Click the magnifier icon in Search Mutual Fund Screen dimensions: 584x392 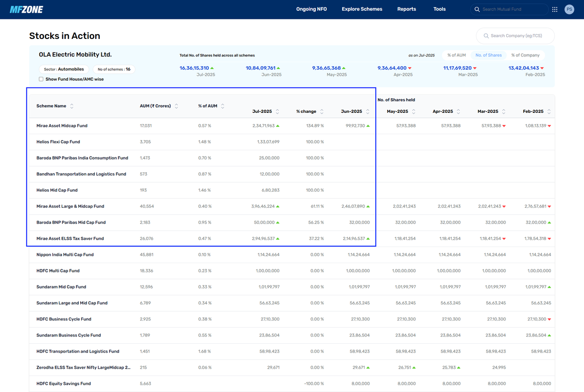coord(477,9)
